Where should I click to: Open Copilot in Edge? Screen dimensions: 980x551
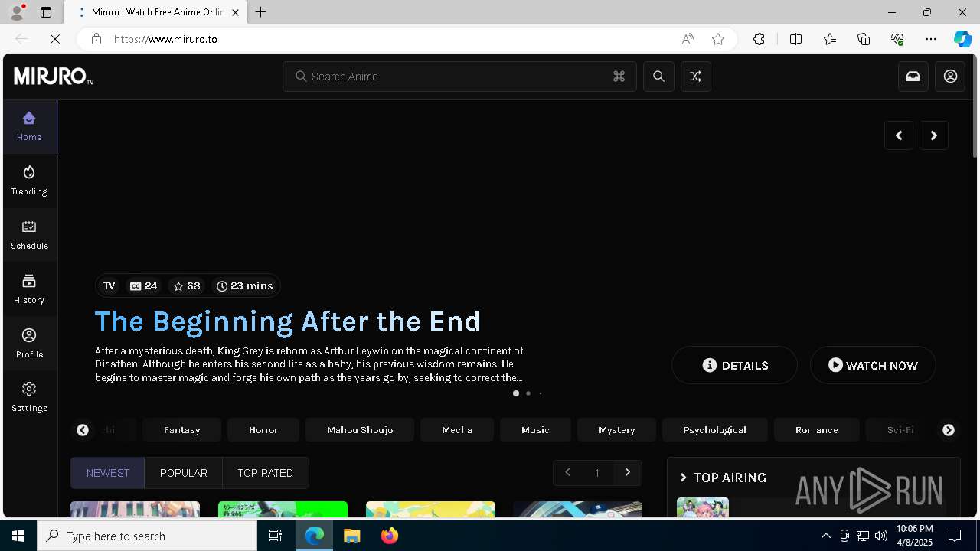click(962, 39)
